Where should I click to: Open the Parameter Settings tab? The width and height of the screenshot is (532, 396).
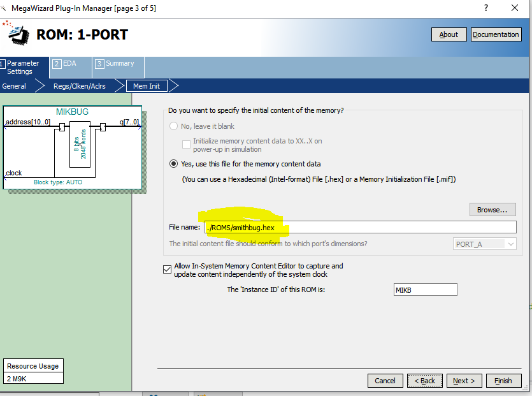pos(23,67)
